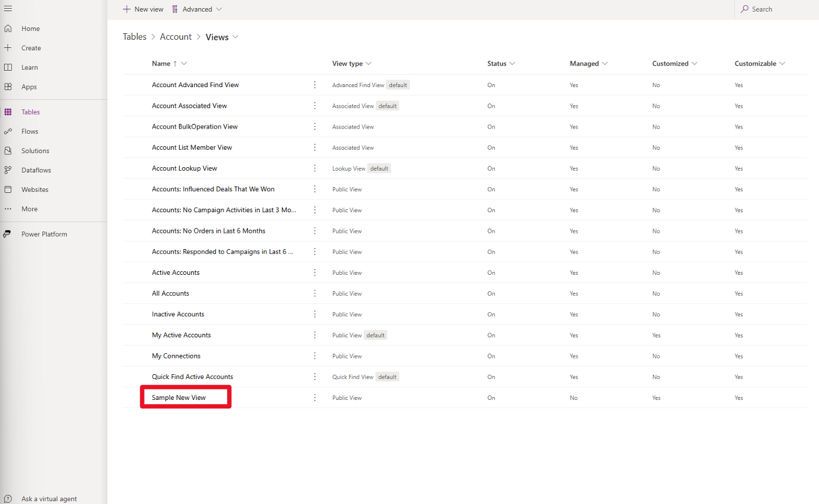Open the Inactive Accounts view
Screen dimensions: 819x504
178,314
